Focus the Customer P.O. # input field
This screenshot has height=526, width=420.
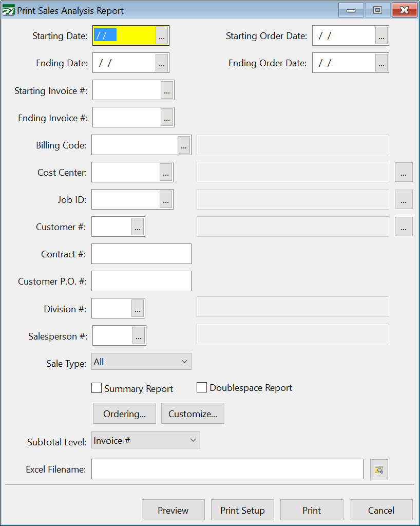[x=141, y=281]
